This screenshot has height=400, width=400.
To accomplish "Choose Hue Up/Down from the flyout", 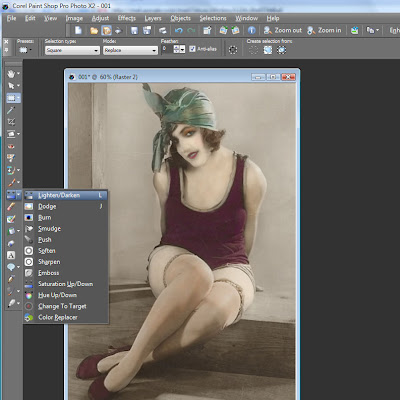I will coord(66,295).
